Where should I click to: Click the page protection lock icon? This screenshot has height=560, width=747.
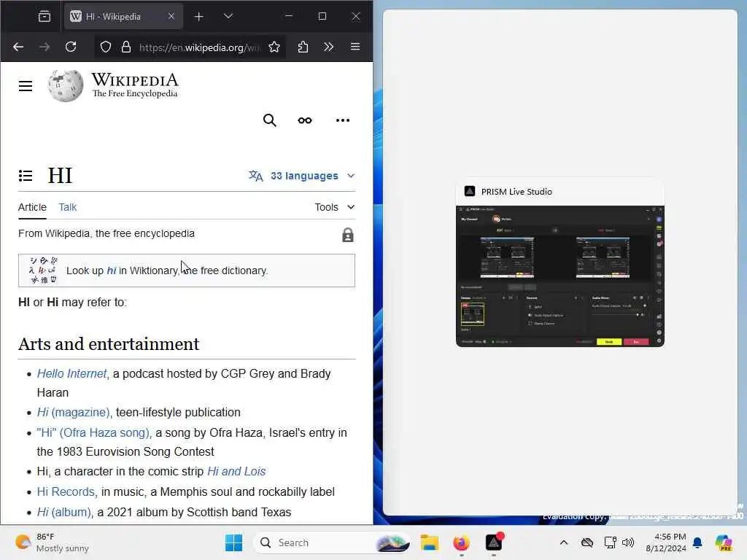pyautogui.click(x=348, y=235)
